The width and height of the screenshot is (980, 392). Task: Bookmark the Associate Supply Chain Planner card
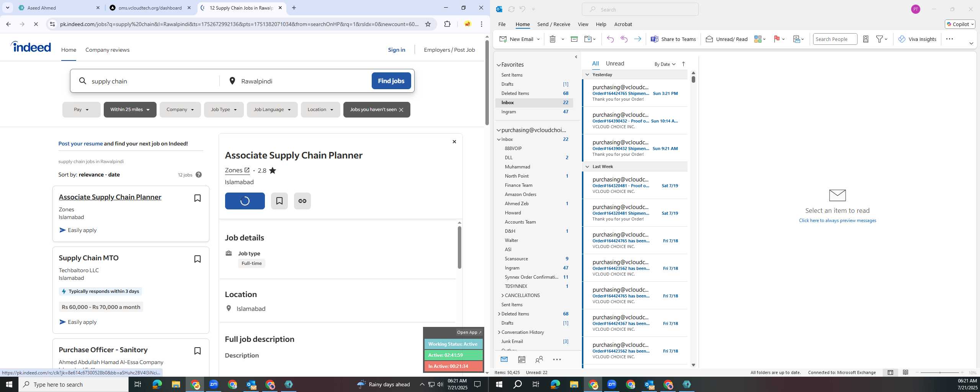click(198, 198)
